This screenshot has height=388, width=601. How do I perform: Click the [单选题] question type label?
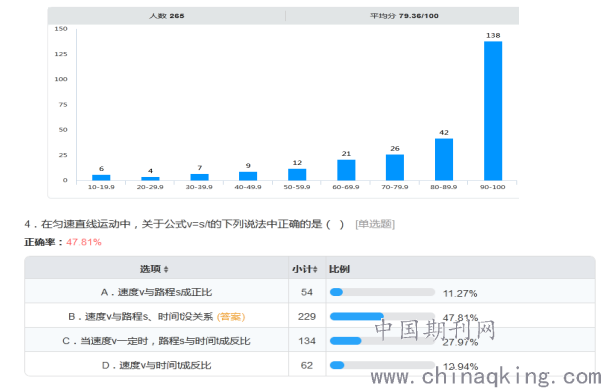(375, 224)
